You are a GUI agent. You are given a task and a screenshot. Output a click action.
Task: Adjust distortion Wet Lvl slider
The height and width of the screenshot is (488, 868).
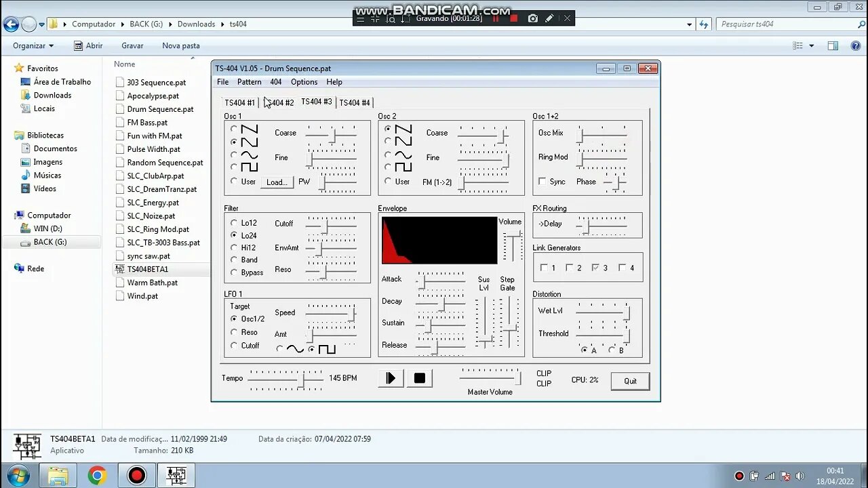pyautogui.click(x=603, y=312)
